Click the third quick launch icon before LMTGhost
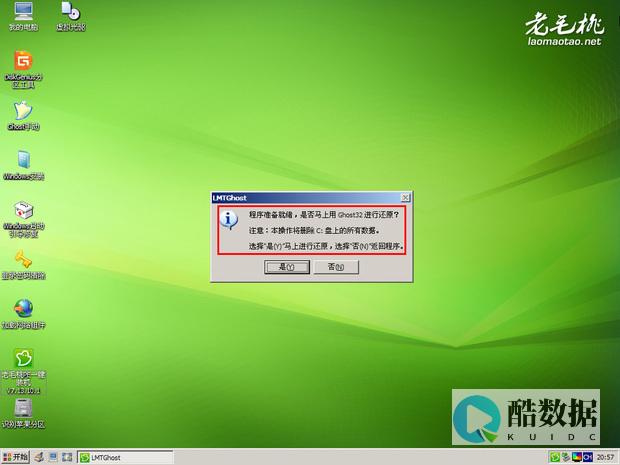Viewport: 620px width, 465px height. [67, 457]
